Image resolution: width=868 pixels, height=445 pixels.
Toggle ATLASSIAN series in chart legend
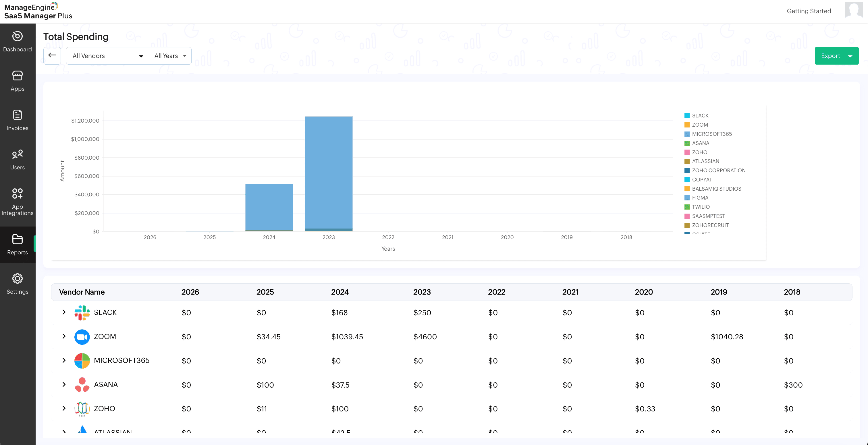click(702, 161)
